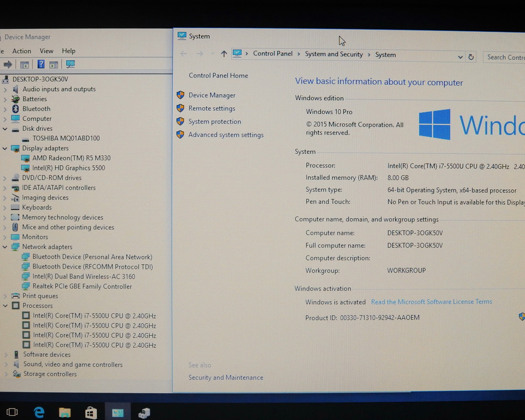This screenshot has width=525, height=420.
Task: Click System and Security breadcrumb
Action: (x=334, y=54)
